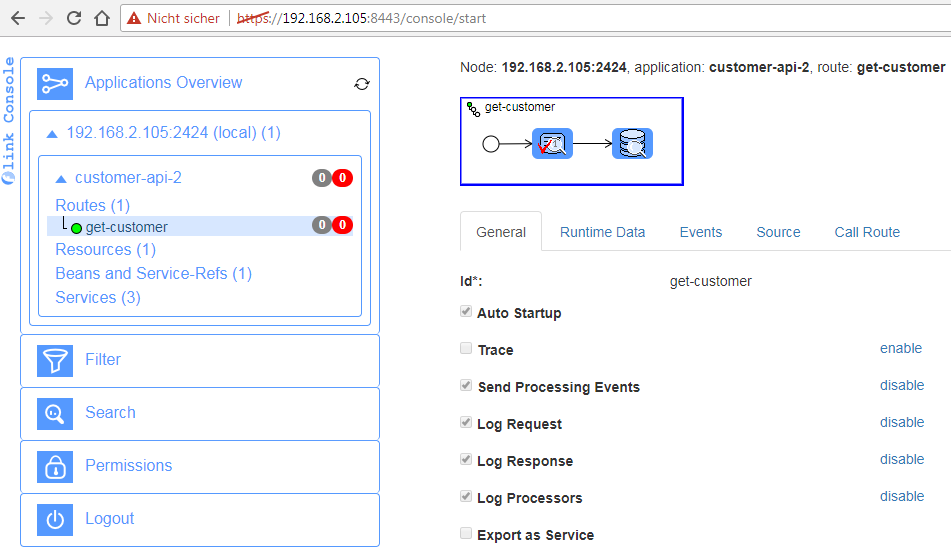This screenshot has width=951, height=550.
Task: Open the Call Route tab
Action: click(867, 232)
